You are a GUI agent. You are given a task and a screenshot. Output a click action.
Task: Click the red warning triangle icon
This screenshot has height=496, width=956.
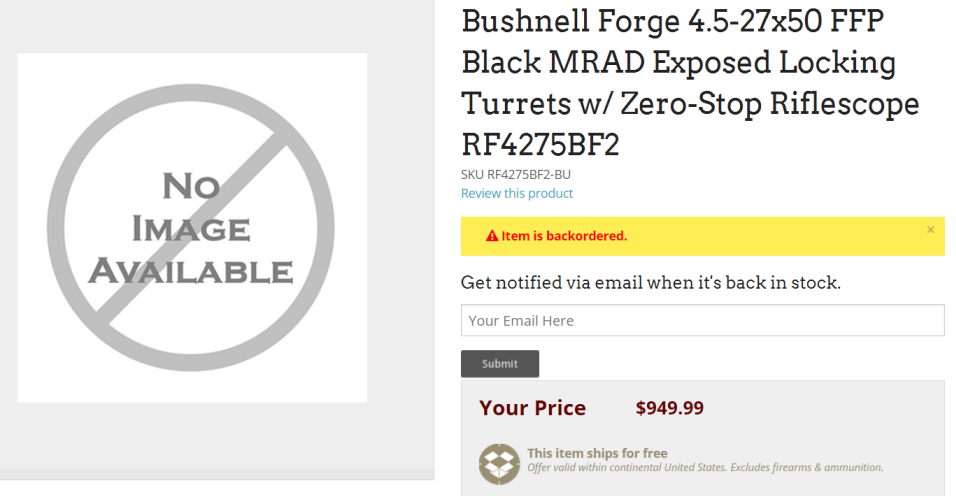(x=491, y=236)
